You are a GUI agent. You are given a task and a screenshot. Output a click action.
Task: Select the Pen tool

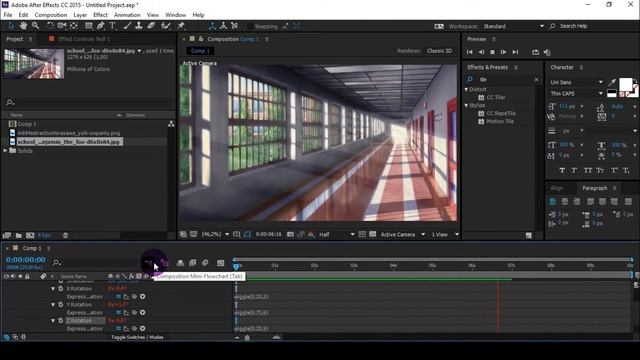pos(100,26)
